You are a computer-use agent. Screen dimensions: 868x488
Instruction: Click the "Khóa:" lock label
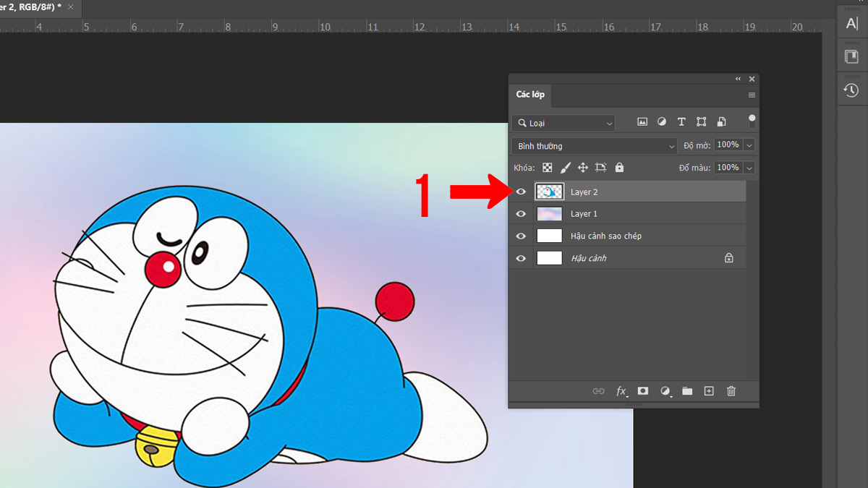(x=524, y=168)
